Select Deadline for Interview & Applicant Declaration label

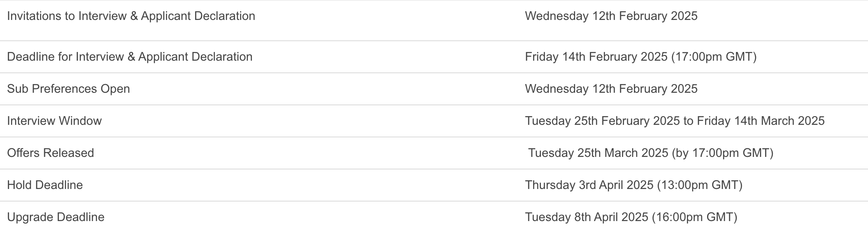pos(130,57)
